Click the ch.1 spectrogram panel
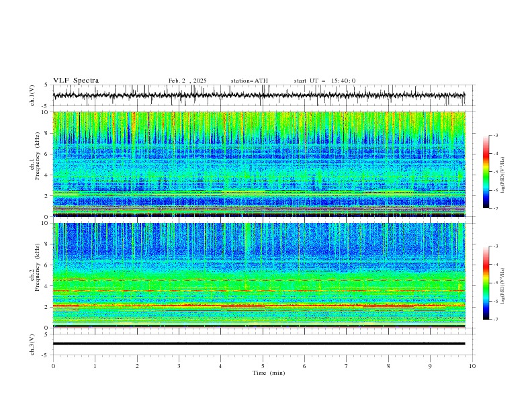Screen dimensions: 532x411 point(259,164)
